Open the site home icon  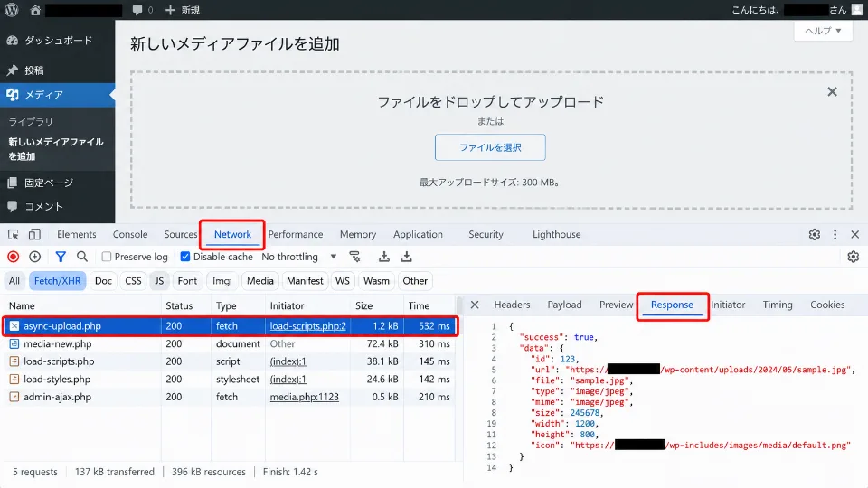click(35, 10)
